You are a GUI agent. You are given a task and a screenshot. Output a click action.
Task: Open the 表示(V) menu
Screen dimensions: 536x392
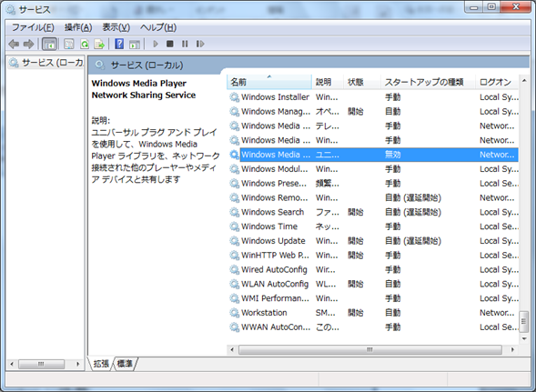(x=116, y=27)
